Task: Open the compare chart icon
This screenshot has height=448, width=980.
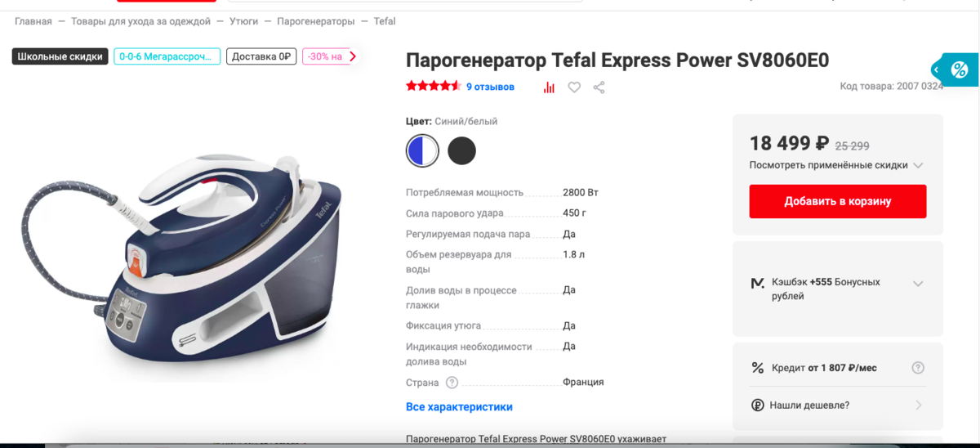Action: [x=549, y=87]
